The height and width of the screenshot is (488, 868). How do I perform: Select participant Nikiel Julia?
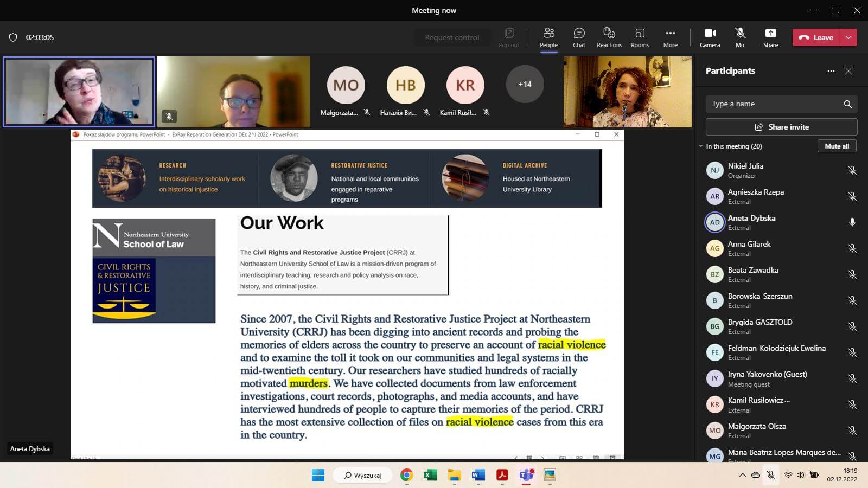[x=781, y=170]
